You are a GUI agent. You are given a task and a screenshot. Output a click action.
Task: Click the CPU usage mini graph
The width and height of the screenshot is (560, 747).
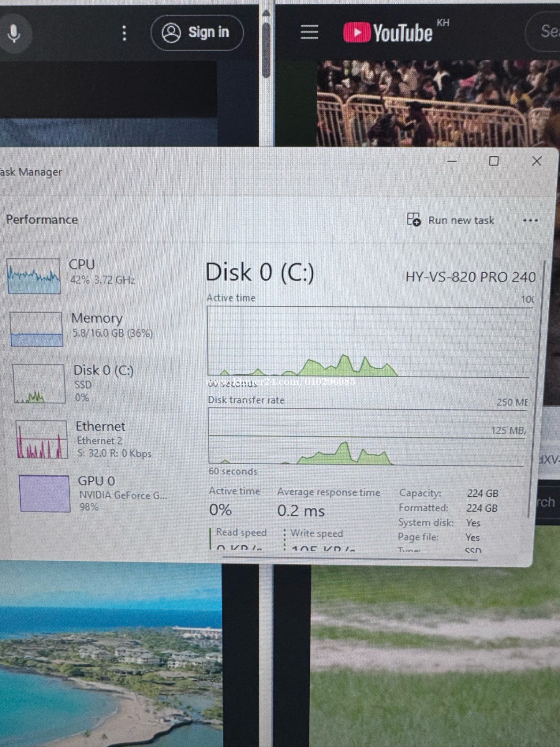(34, 276)
